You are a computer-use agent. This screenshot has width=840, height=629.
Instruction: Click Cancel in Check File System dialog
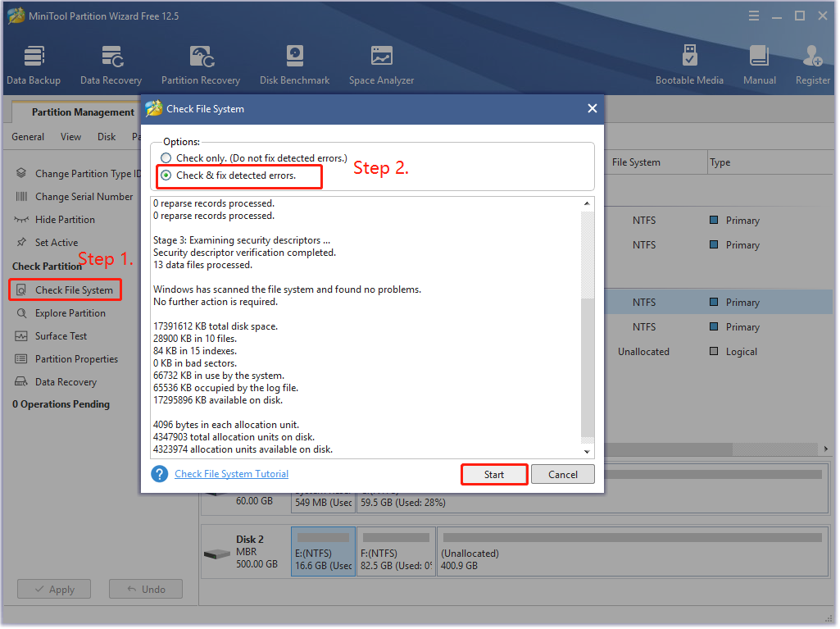(x=562, y=475)
